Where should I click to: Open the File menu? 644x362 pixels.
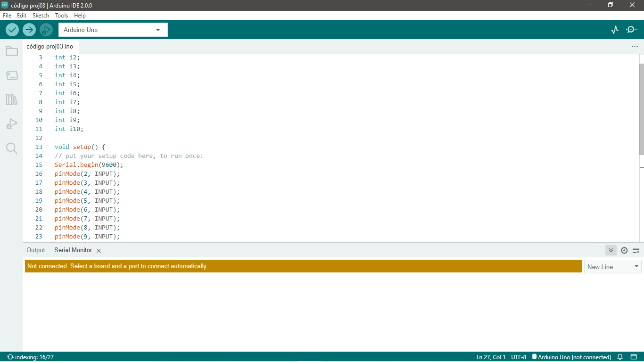[7, 16]
